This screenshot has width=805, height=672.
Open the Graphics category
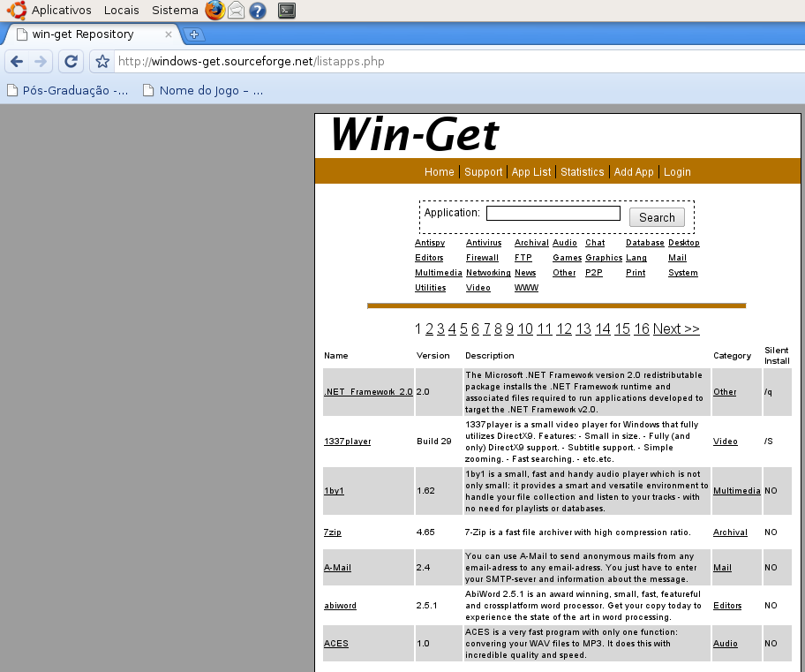pos(604,257)
